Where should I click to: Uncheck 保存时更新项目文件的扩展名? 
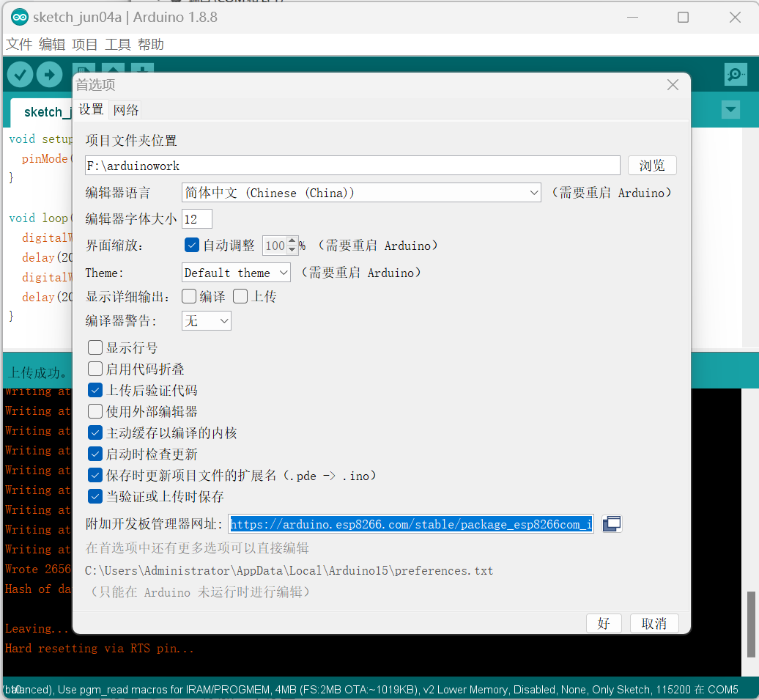coord(95,475)
